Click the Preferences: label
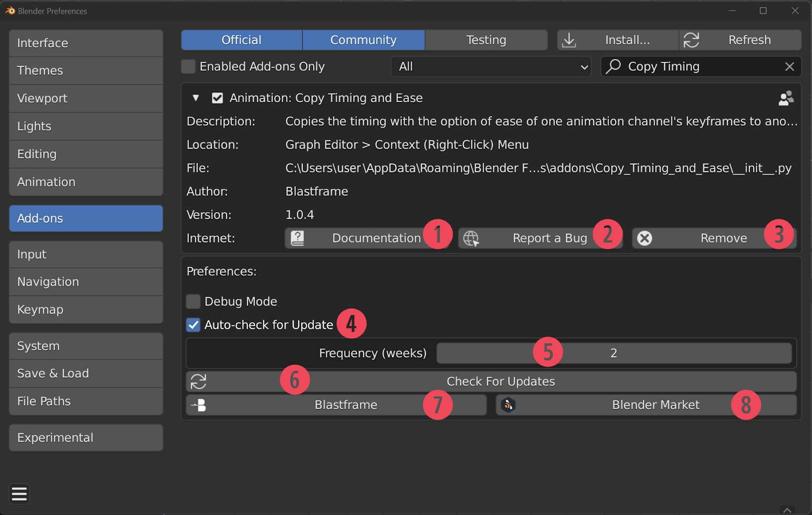 pos(222,271)
